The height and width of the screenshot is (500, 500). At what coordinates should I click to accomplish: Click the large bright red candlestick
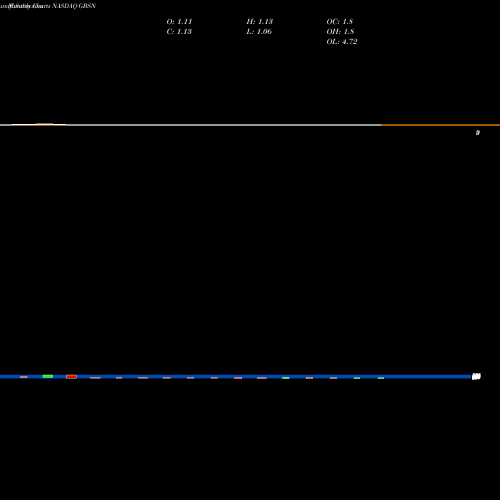[x=72, y=377]
